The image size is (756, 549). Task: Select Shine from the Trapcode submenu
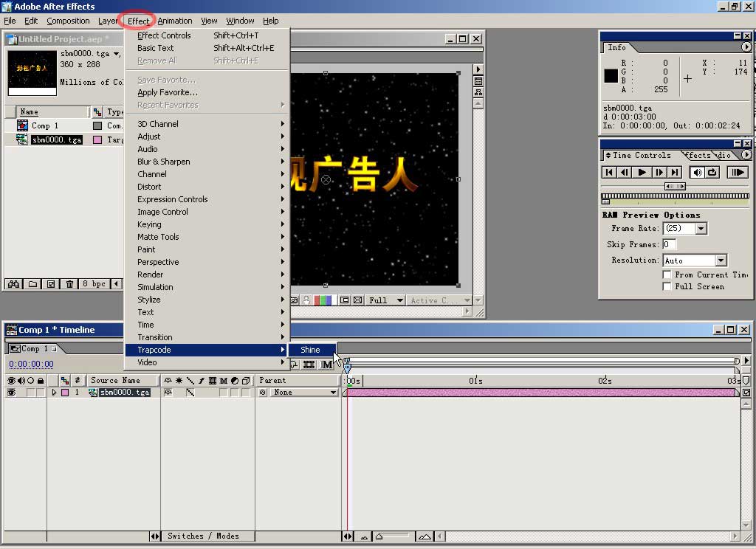click(311, 350)
